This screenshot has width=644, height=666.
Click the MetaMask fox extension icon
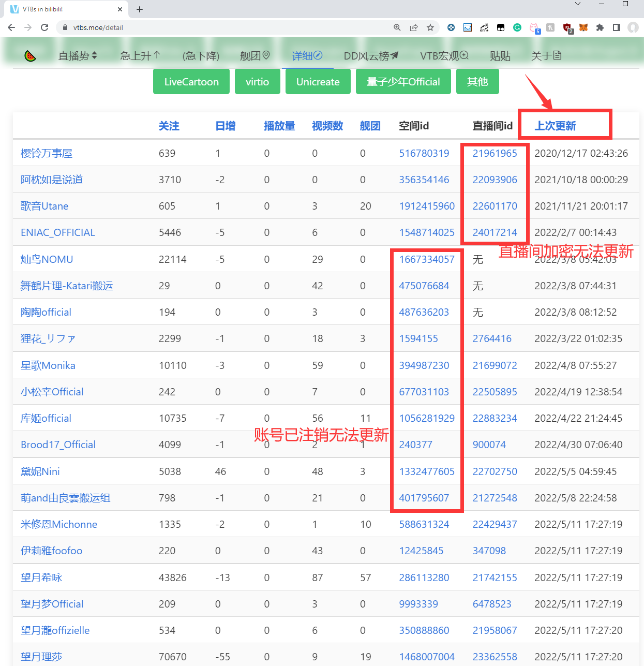point(583,27)
